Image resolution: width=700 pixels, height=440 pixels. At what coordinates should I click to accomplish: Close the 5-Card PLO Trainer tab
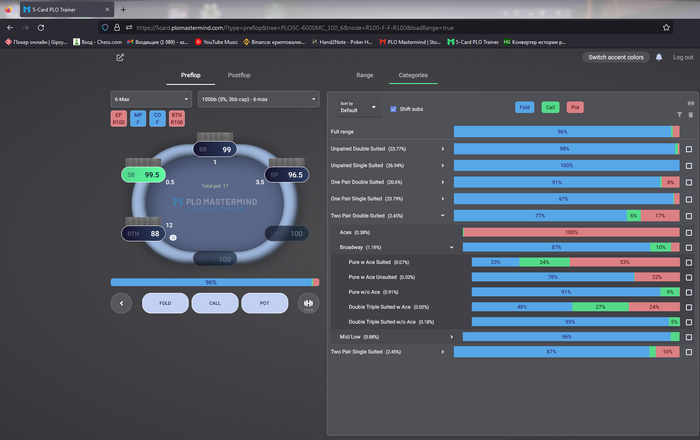[107, 9]
